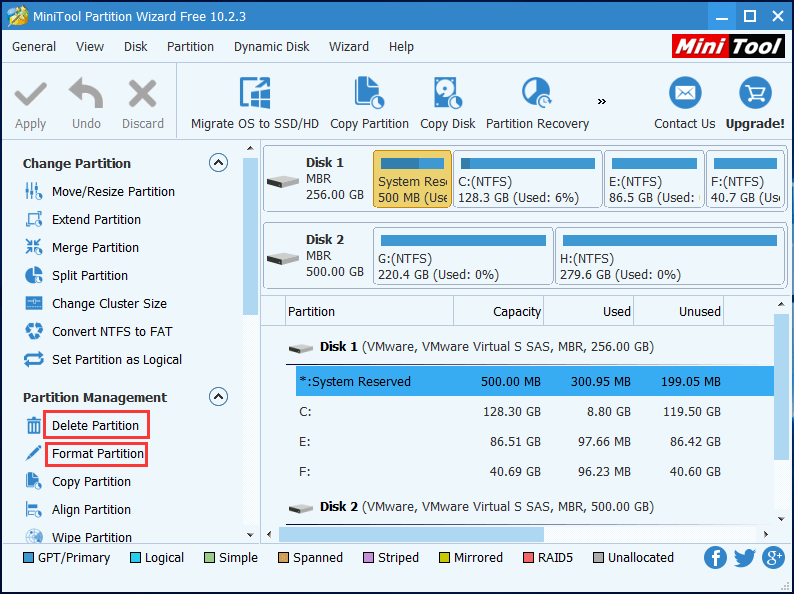Sort by the Capacity column header
Image resolution: width=794 pixels, height=594 pixels.
[498, 311]
